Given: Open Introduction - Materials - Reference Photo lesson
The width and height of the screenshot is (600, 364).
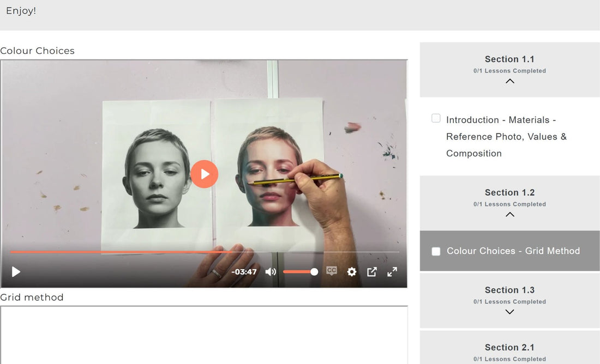Looking at the screenshot, I should pos(506,136).
